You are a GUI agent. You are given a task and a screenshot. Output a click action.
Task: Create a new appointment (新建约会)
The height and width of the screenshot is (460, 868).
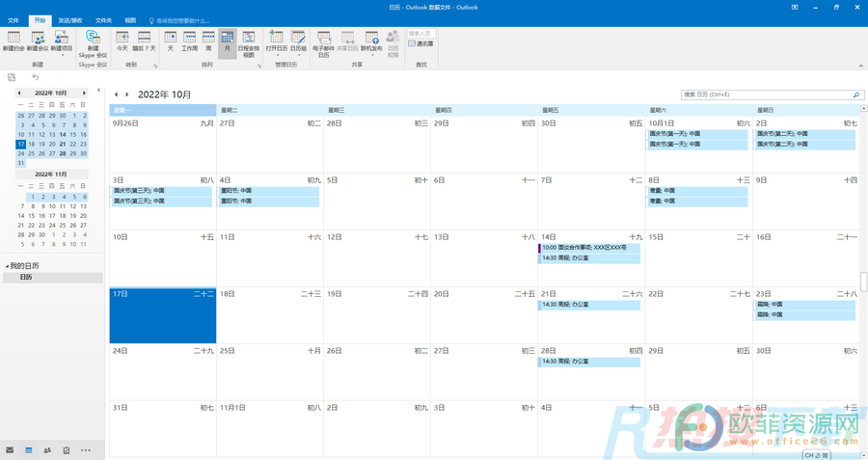point(14,41)
